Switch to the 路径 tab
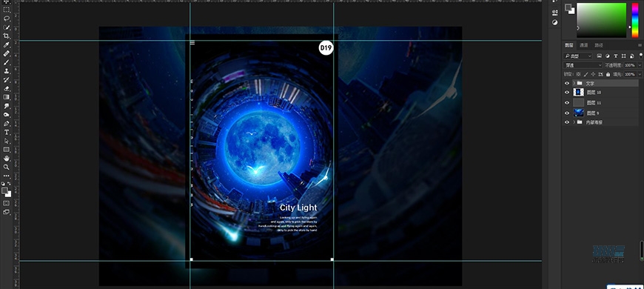Screen dimensions: 644x289 [599, 45]
